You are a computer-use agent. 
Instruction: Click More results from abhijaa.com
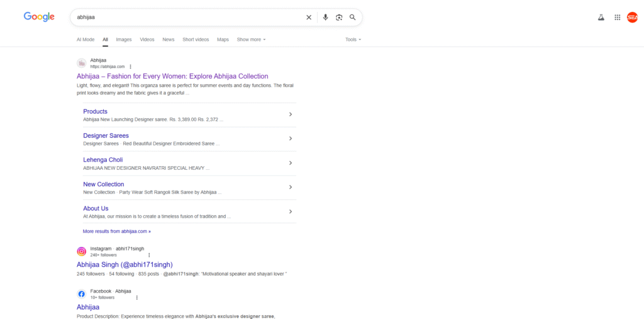116,232
